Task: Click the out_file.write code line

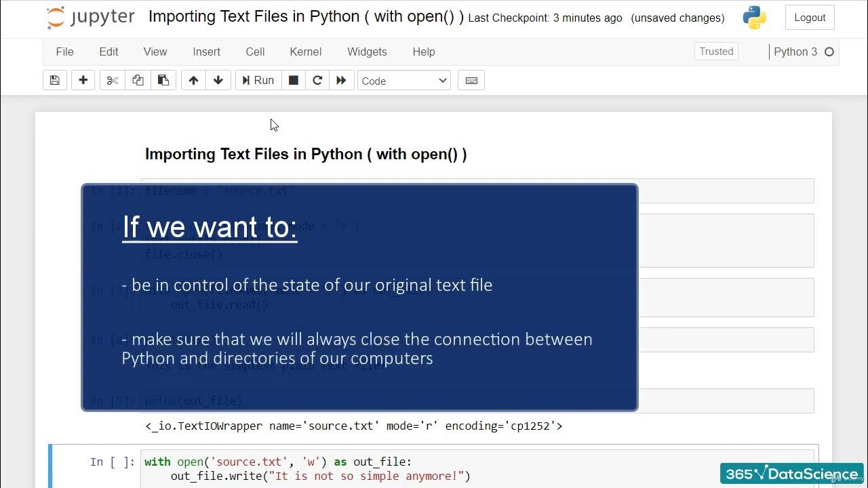Action: 321,476
